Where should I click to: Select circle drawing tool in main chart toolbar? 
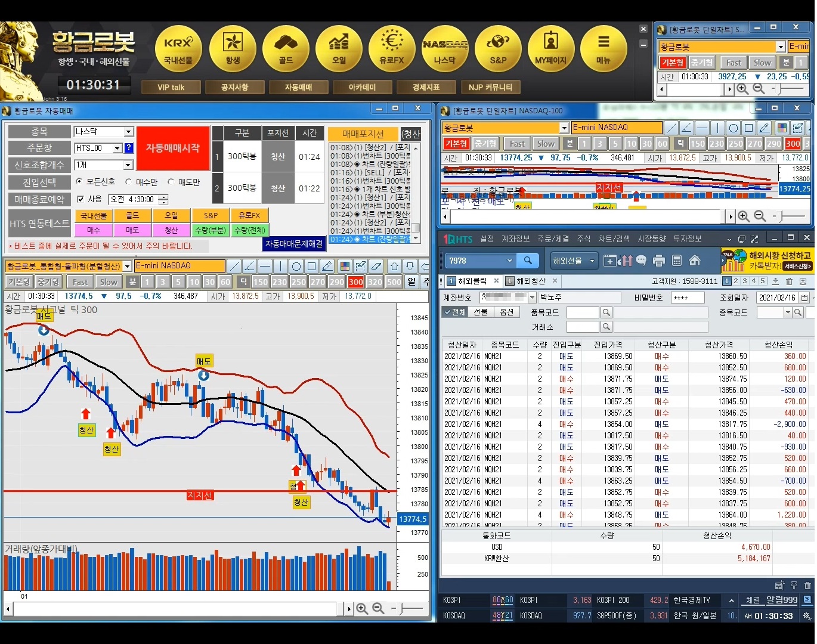coord(296,266)
